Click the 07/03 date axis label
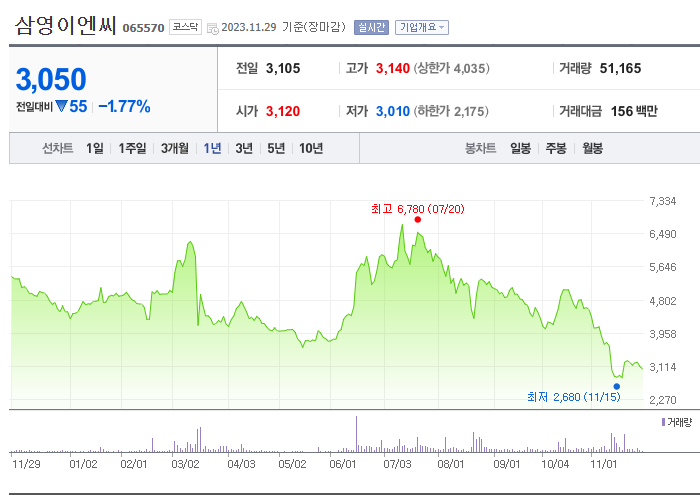Image resolution: width=700 pixels, height=495 pixels. (x=397, y=464)
